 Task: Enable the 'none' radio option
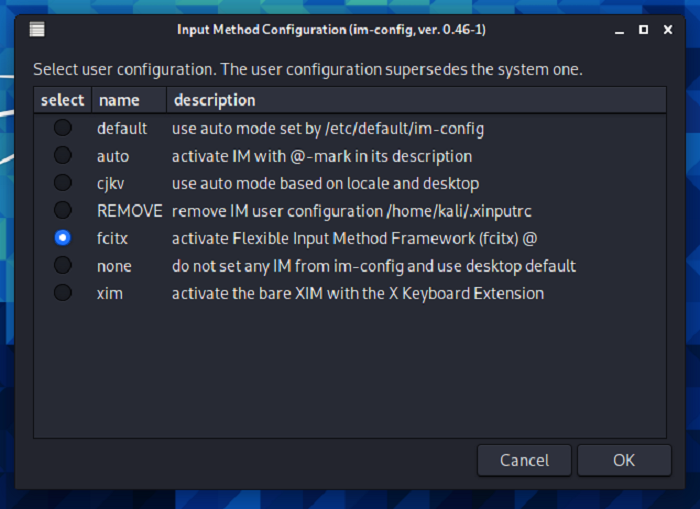click(x=63, y=265)
